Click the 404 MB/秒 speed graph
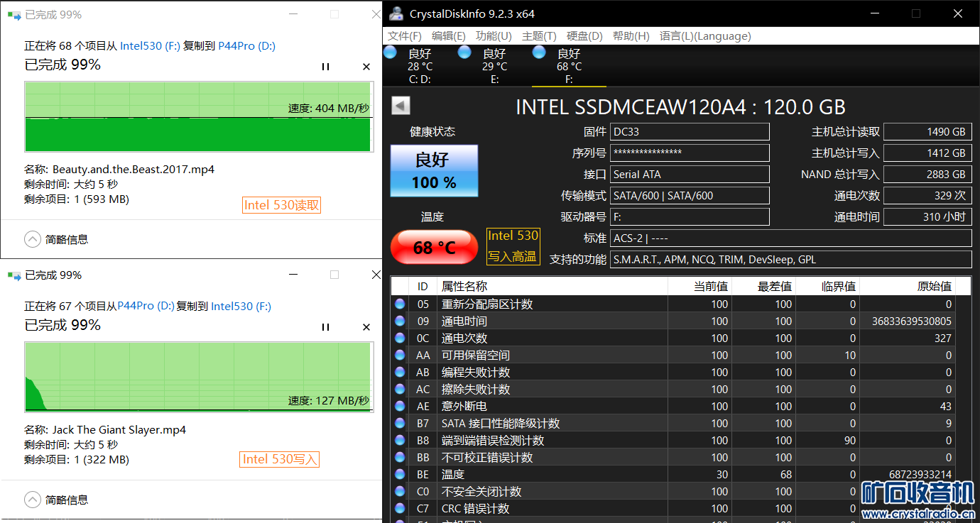Screen dimensions: 980x523 click(x=198, y=116)
